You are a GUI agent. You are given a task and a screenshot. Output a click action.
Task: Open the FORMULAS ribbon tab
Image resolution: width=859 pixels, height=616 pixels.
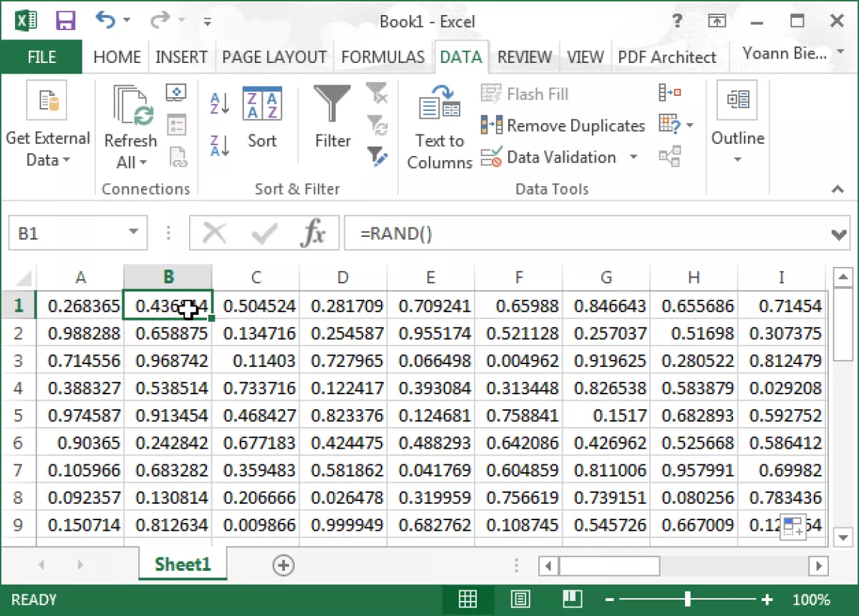[x=382, y=57]
